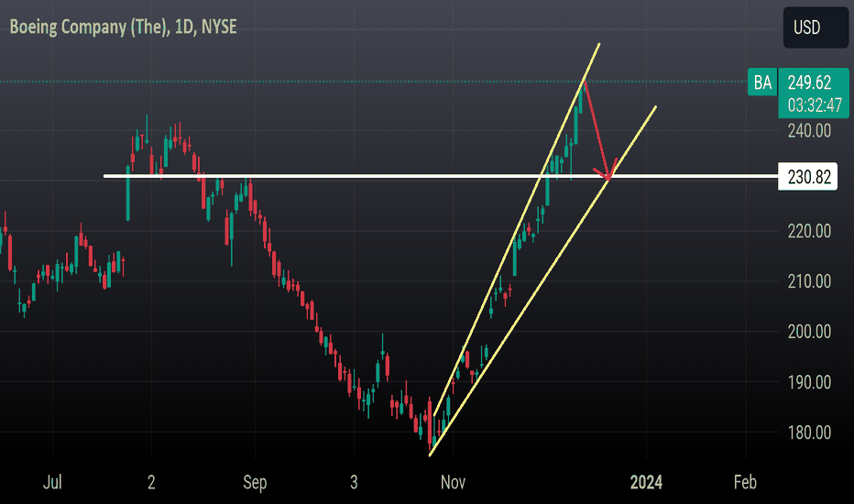Viewport: 854px width, 504px height.
Task: Click the 220.00 price axis label
Action: [809, 231]
